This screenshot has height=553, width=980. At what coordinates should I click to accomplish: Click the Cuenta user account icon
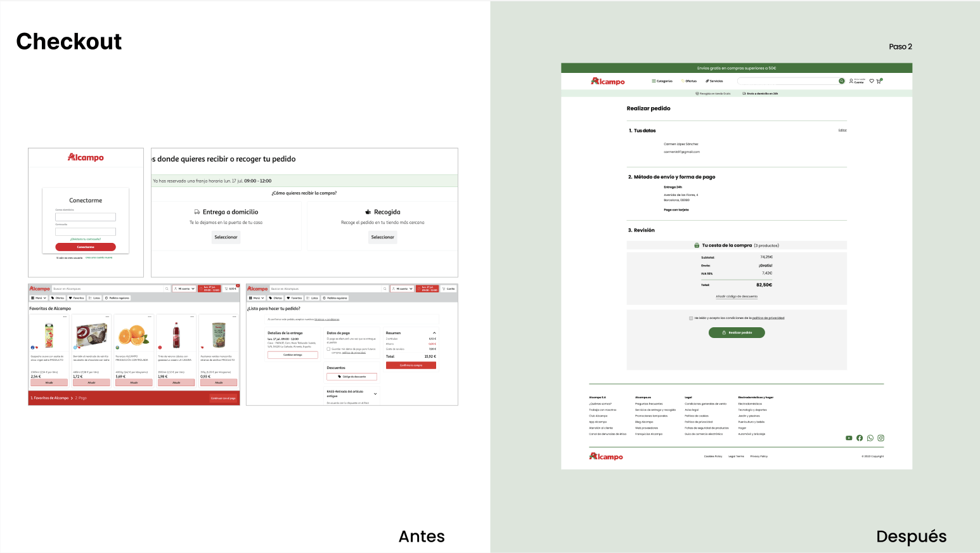tap(851, 81)
